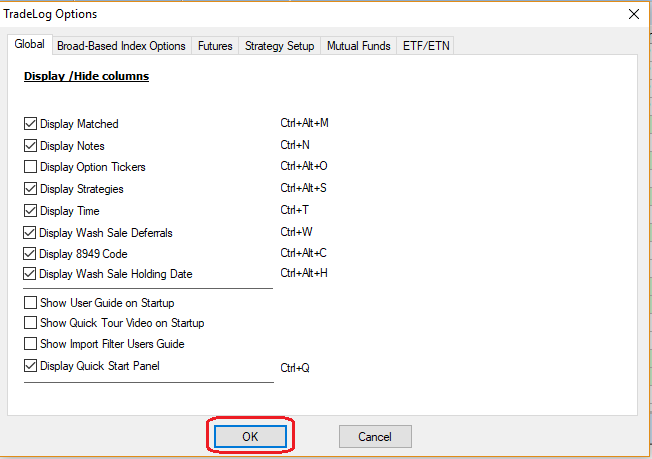Go to the Mutual Funds tab

358,46
